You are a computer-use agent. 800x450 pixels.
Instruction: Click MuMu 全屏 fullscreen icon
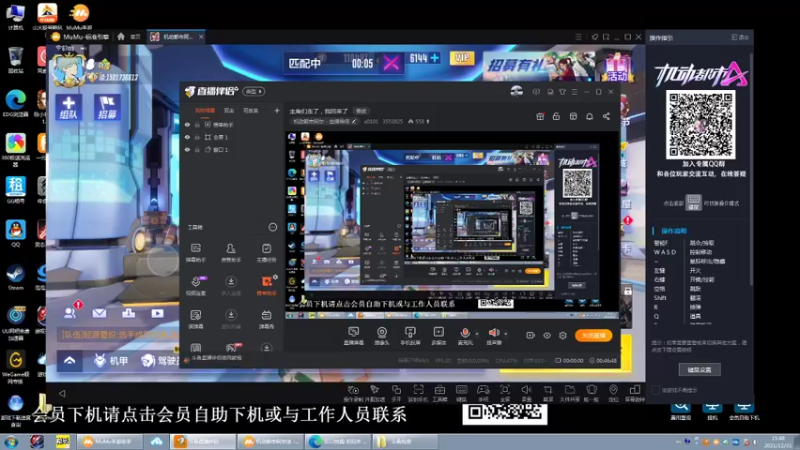[x=505, y=392]
